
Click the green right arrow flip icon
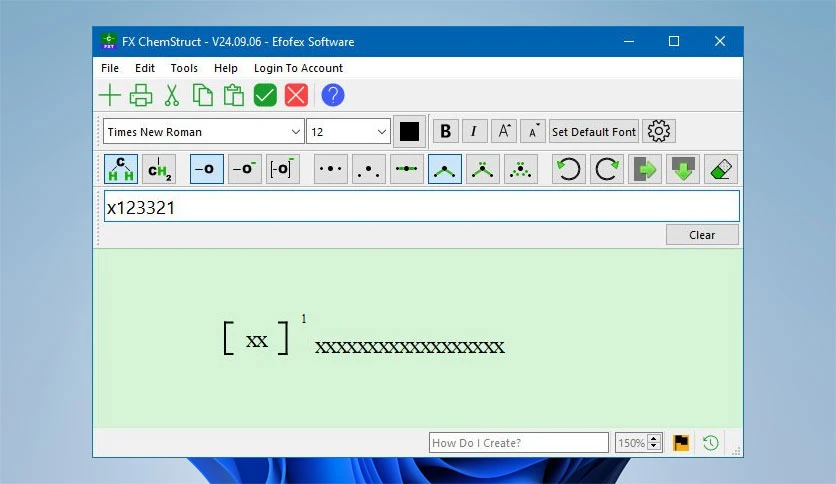click(645, 169)
